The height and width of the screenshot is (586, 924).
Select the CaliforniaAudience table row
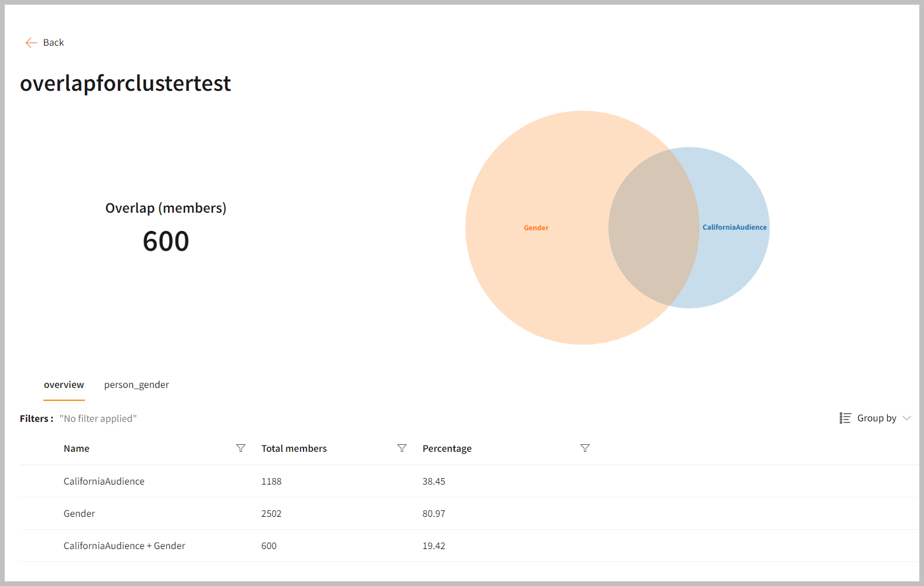pyautogui.click(x=104, y=482)
